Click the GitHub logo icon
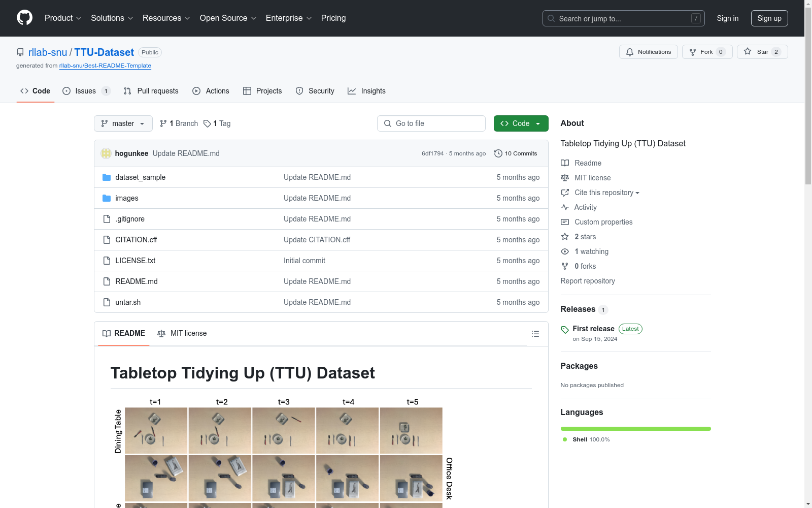The image size is (812, 508). pos(24,18)
